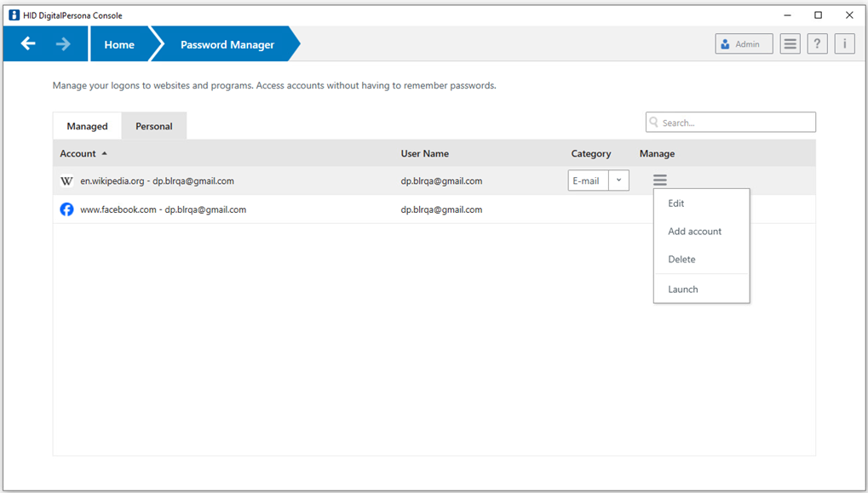Sort by the Account column header
Screen dimensions: 868x493
click(x=78, y=154)
